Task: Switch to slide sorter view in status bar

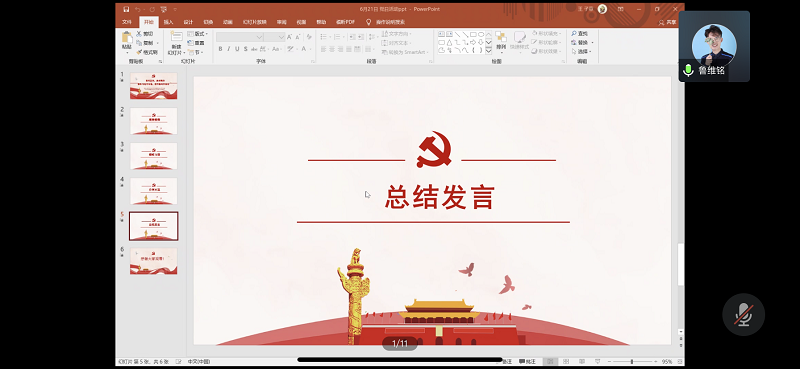Action: click(x=566, y=361)
